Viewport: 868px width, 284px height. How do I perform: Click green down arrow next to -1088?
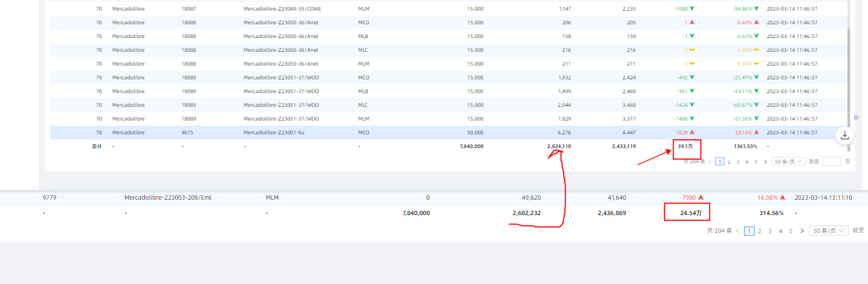[x=692, y=9]
